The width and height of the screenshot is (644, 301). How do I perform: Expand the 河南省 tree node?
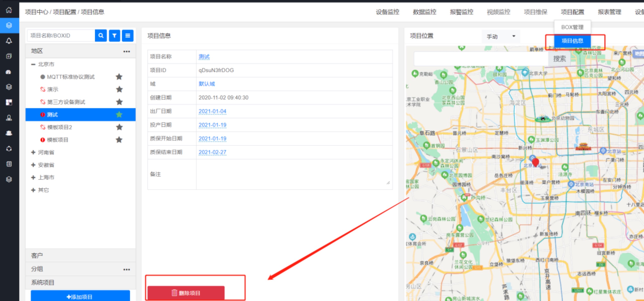33,152
